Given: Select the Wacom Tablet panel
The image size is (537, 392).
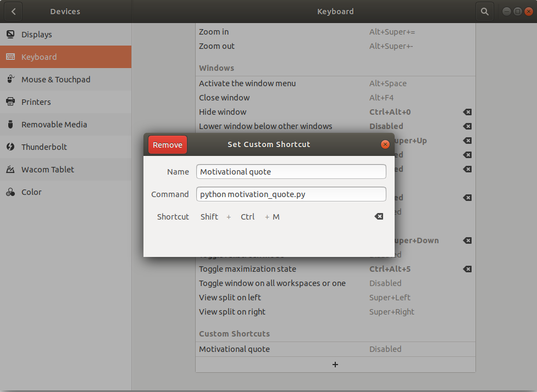Looking at the screenshot, I should pyautogui.click(x=48, y=169).
